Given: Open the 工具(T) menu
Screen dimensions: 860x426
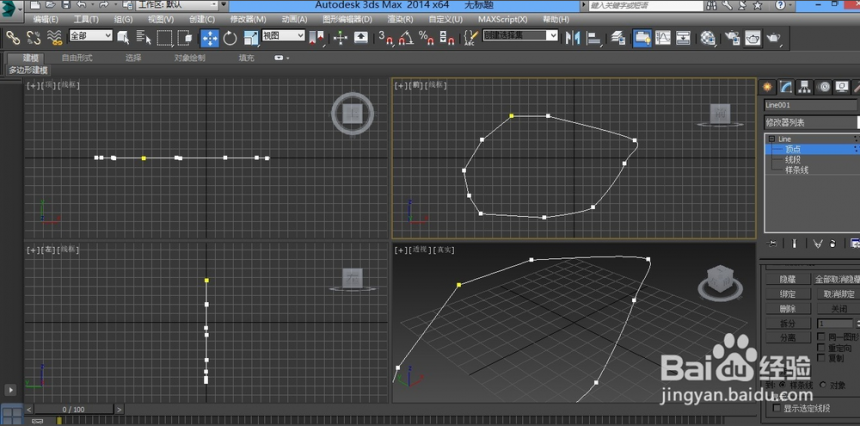Looking at the screenshot, I should tap(86, 19).
